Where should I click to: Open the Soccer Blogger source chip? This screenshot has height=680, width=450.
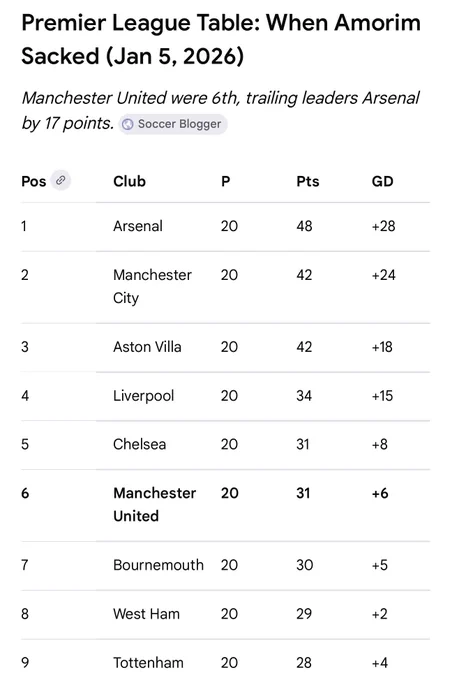click(x=173, y=124)
